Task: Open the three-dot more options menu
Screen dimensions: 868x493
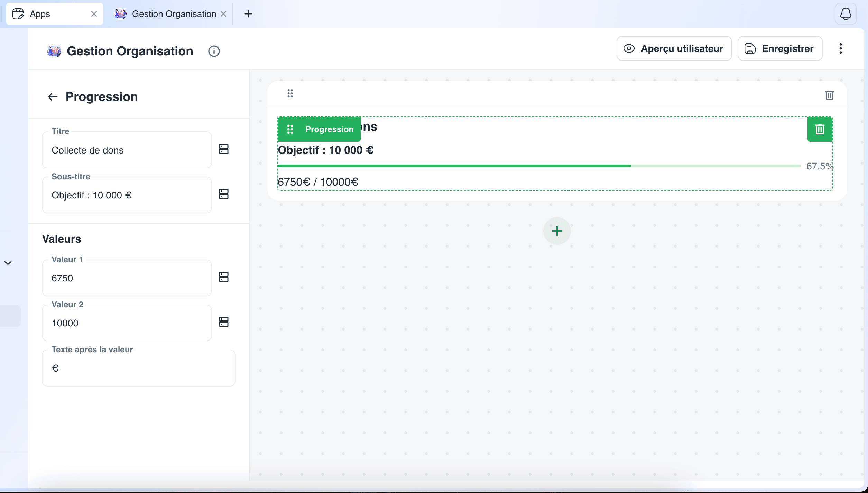Action: pos(841,48)
